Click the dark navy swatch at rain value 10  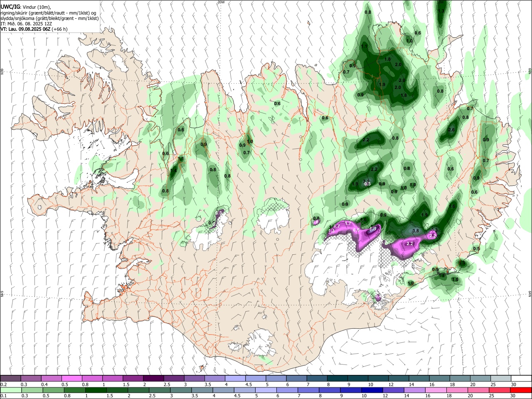(x=371, y=390)
